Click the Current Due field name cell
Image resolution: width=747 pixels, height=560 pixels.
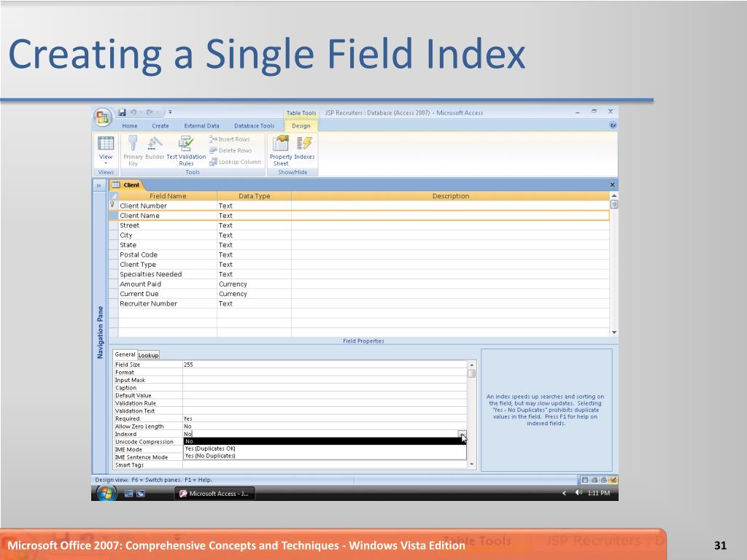coord(167,294)
